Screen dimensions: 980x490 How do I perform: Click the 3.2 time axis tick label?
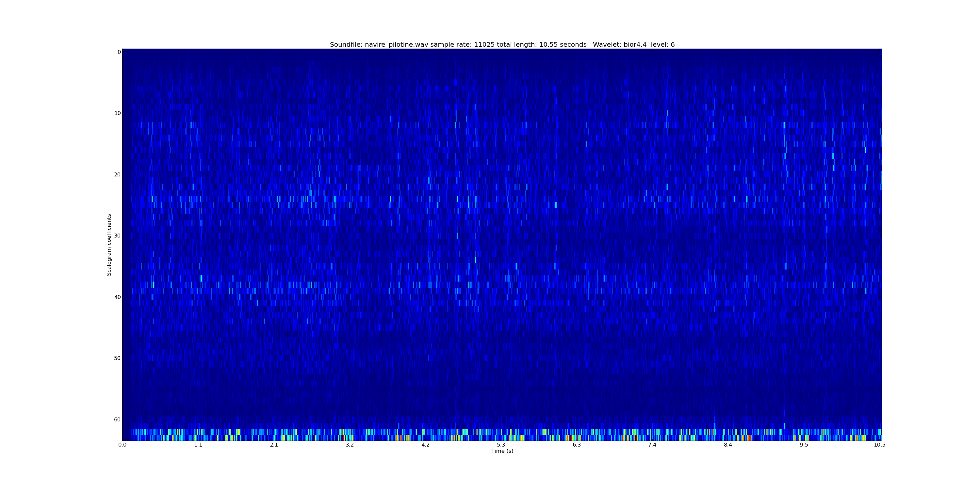pos(349,445)
